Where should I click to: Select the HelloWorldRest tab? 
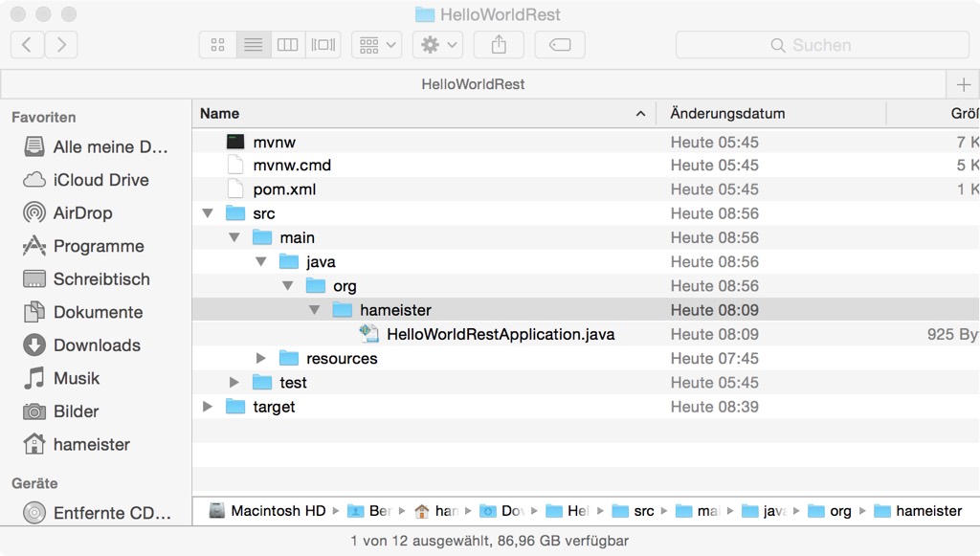click(x=473, y=84)
